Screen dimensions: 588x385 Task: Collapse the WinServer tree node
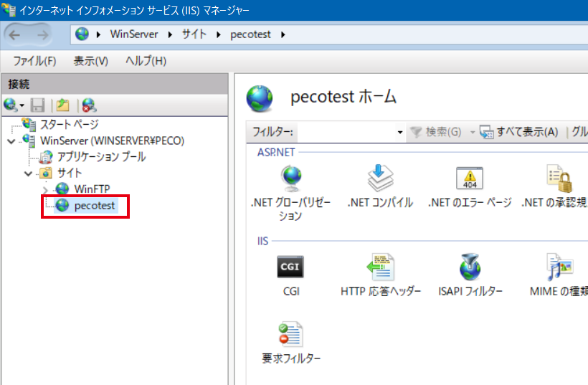(x=11, y=141)
